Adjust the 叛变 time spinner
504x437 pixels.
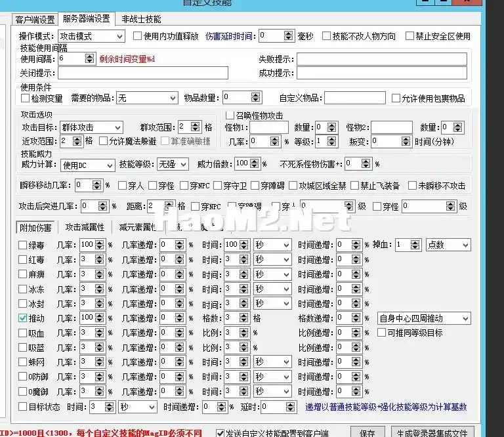406,141
